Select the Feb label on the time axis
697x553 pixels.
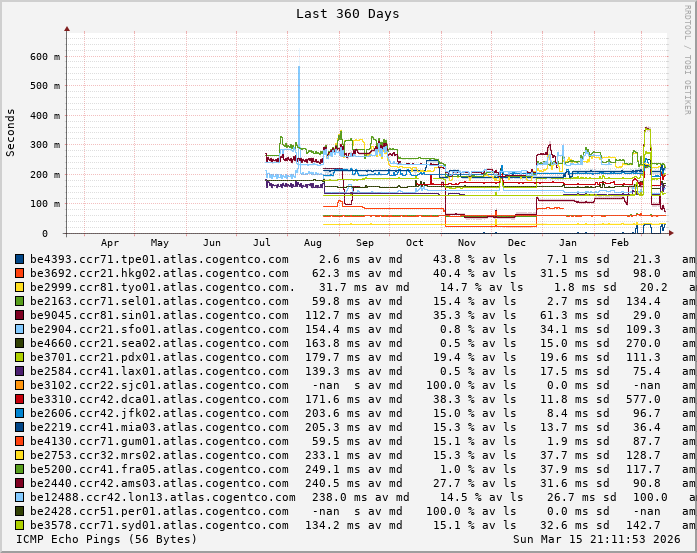[620, 243]
